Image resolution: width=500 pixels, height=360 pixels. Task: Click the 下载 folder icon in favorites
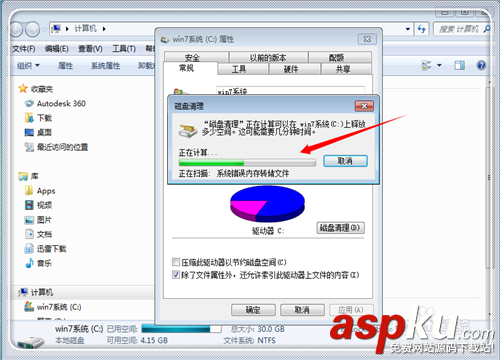29,118
